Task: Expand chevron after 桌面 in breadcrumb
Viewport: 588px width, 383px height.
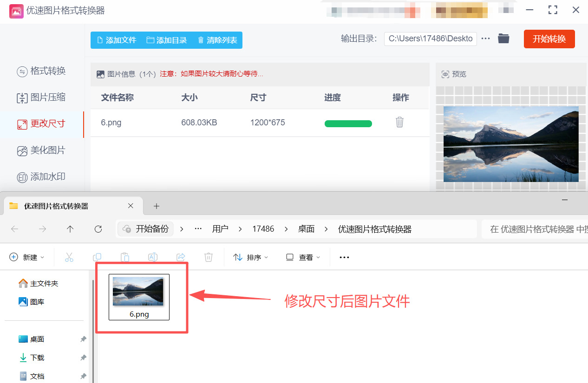Action: click(327, 229)
